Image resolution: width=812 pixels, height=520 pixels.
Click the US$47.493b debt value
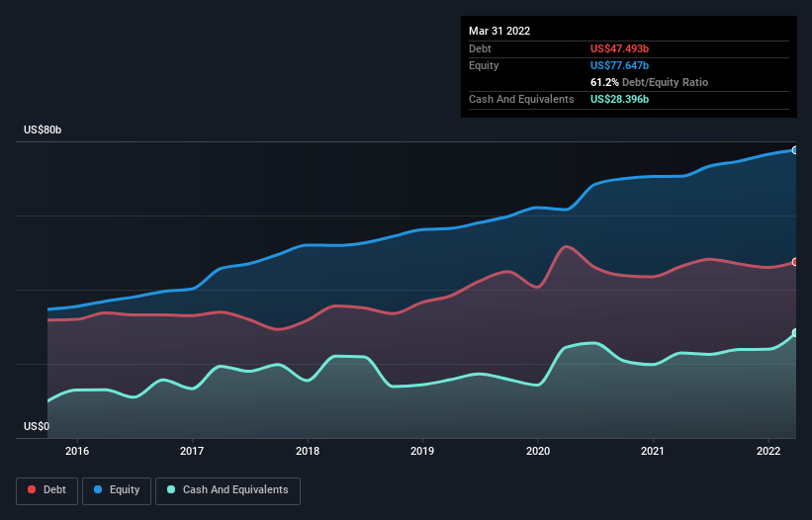619,48
